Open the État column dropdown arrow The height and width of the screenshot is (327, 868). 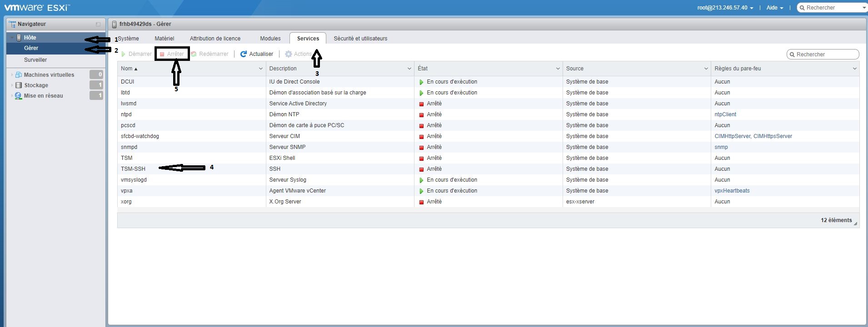(x=558, y=69)
